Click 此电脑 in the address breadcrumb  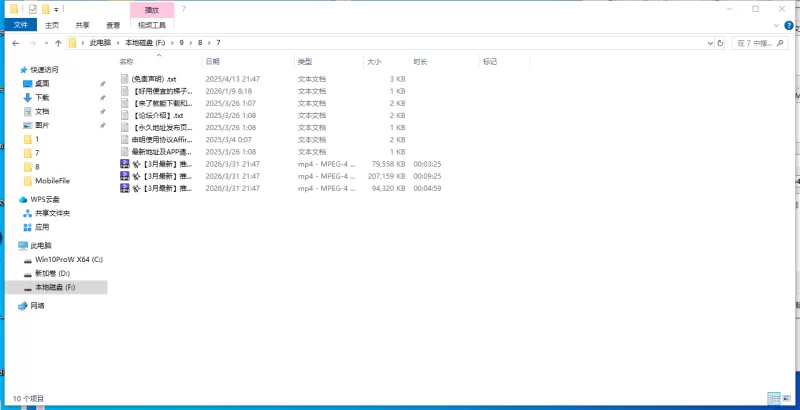[x=100, y=43]
